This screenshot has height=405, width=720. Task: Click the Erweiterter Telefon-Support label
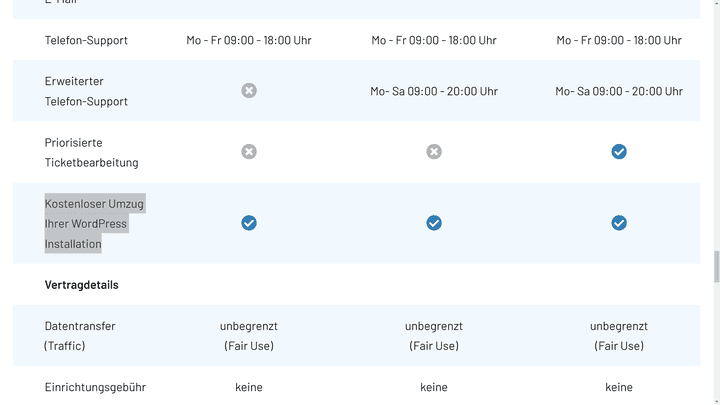(x=86, y=91)
